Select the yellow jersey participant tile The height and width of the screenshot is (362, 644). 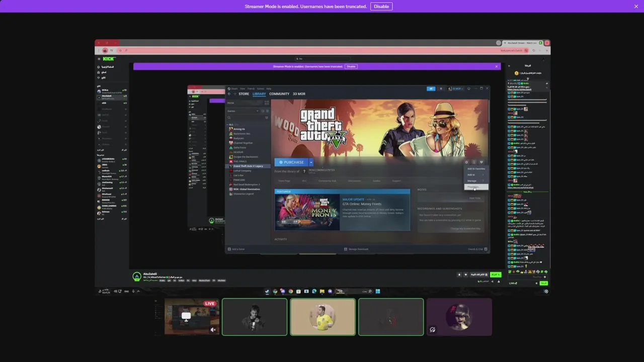point(323,317)
